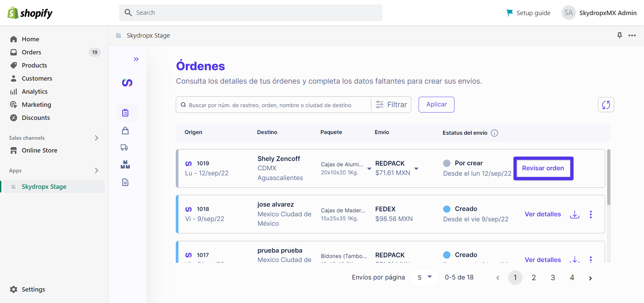644x303 pixels.
Task: Click the Shopify logo
Action: point(30,13)
